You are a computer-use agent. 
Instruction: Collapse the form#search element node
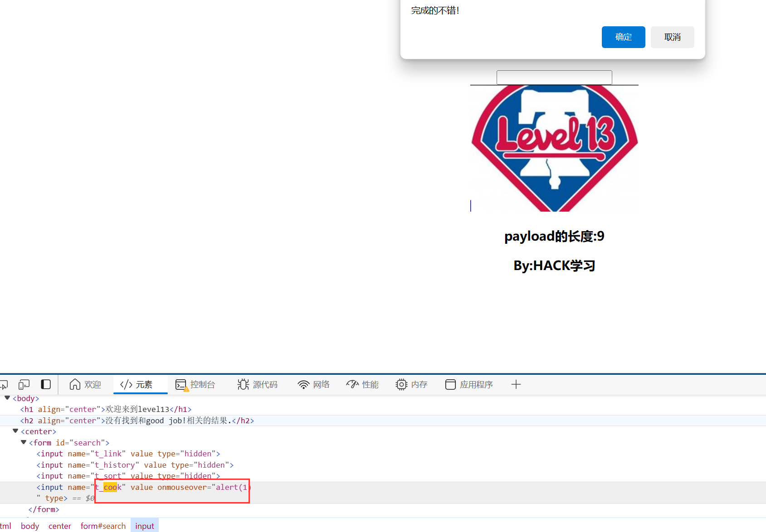tap(24, 442)
